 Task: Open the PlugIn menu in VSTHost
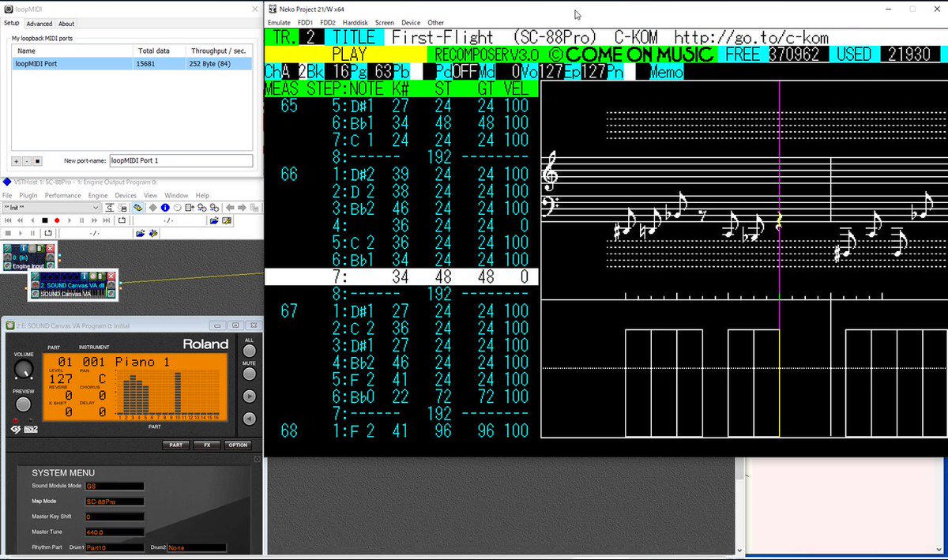[x=28, y=195]
